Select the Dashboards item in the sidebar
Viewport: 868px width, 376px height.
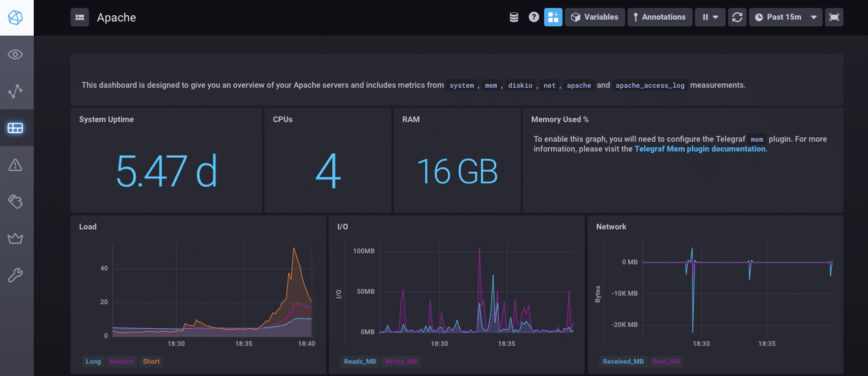[15, 128]
